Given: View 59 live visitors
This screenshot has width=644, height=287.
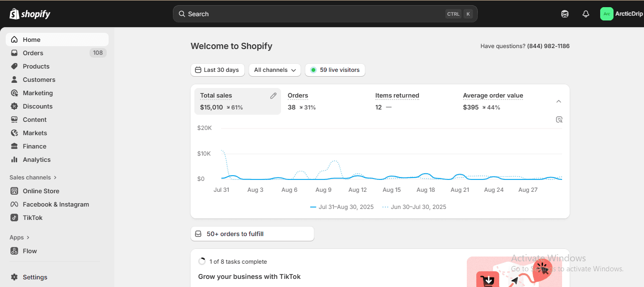Looking at the screenshot, I should click(x=335, y=70).
